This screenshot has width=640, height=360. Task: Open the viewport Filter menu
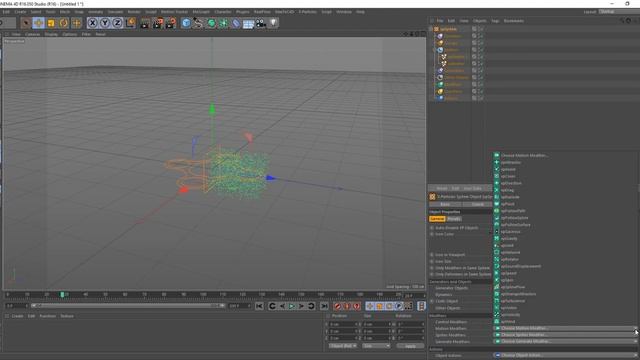tap(86, 34)
